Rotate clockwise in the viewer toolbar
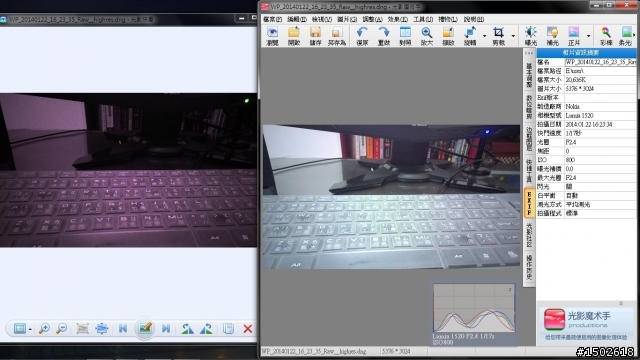 tap(206, 329)
